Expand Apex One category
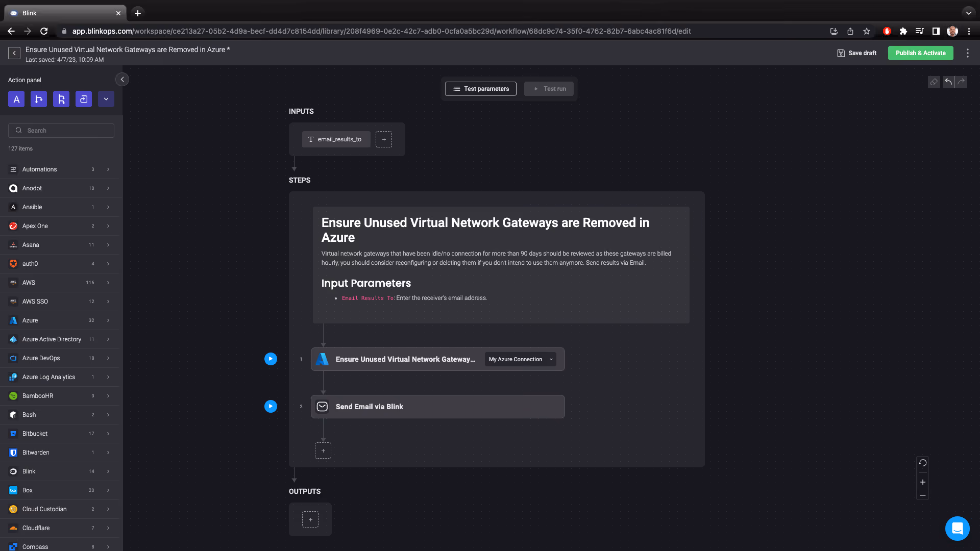The width and height of the screenshot is (980, 551). 59,226
